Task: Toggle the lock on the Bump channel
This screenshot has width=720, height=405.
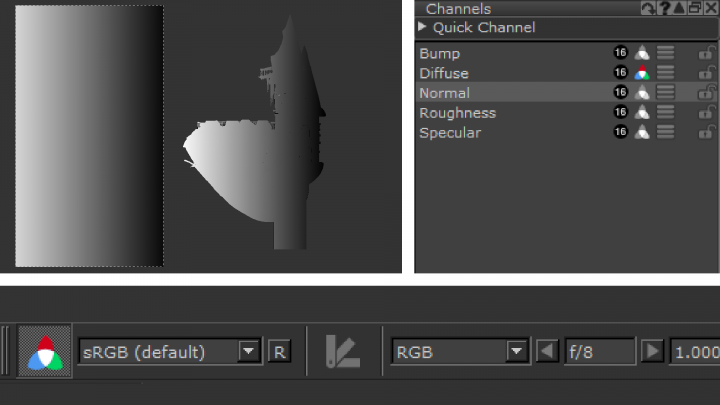Action: 706,53
